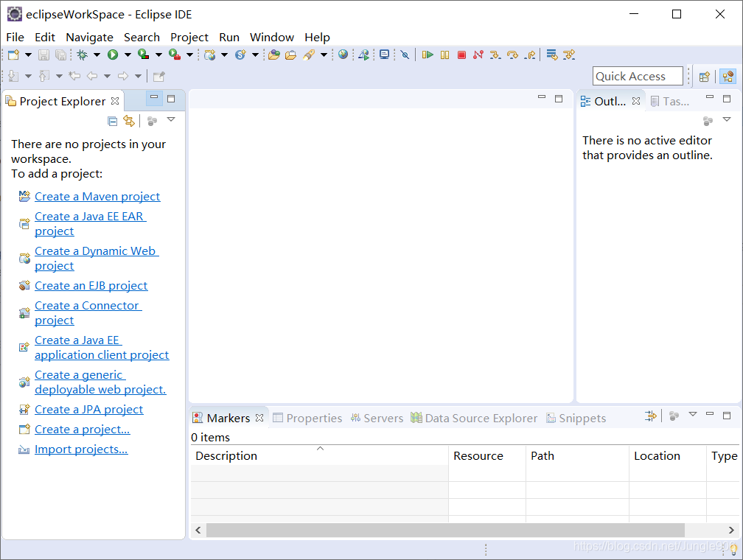Viewport: 743px width, 560px height.
Task: Click Focus on Active Task in Outline
Action: (x=708, y=121)
